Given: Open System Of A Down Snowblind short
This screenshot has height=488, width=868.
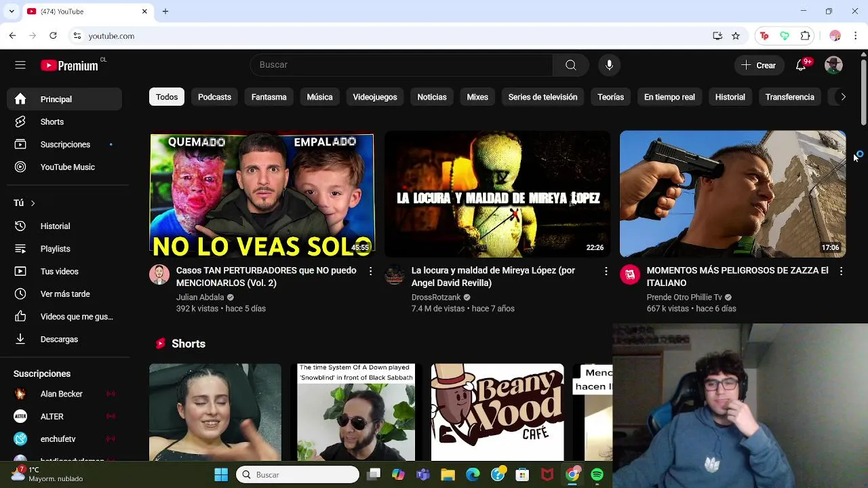Looking at the screenshot, I should click(356, 412).
